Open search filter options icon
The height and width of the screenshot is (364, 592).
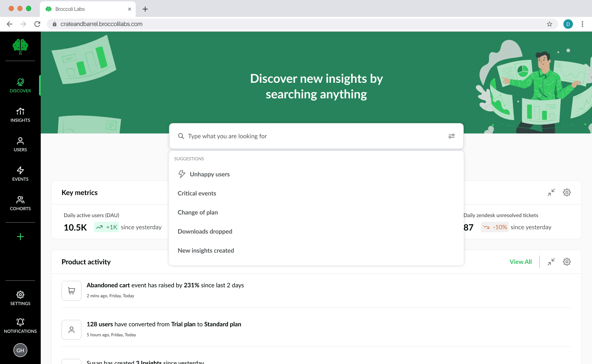pyautogui.click(x=452, y=136)
